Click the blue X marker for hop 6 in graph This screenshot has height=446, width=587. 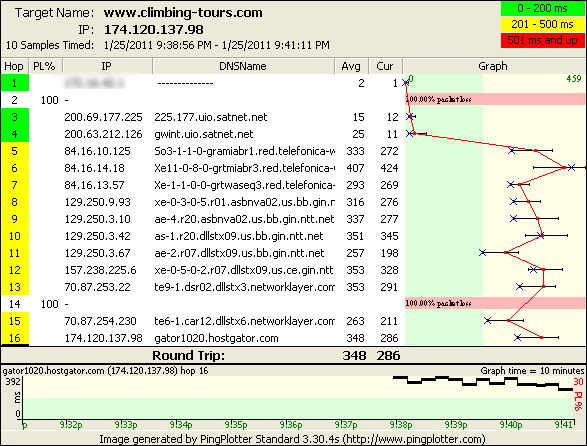coord(571,168)
